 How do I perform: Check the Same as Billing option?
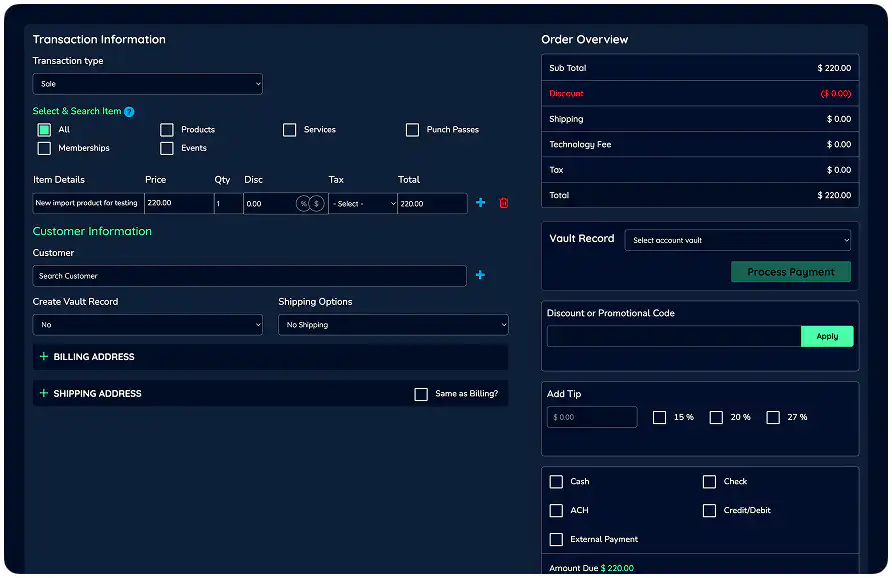[421, 394]
